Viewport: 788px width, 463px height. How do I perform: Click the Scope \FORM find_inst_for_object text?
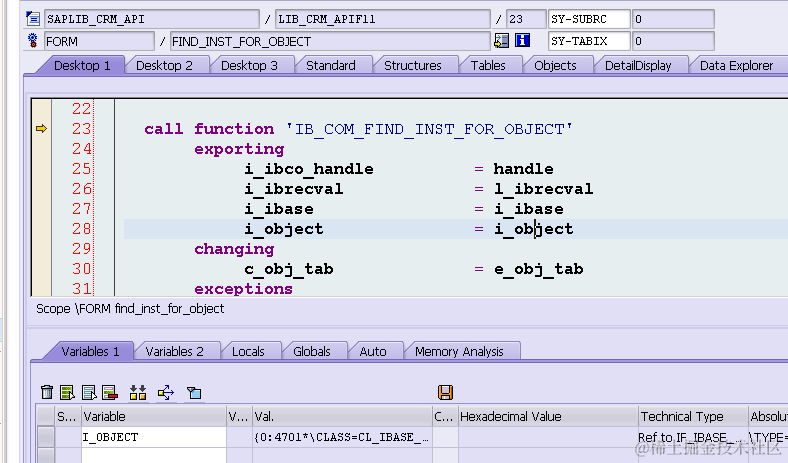130,309
